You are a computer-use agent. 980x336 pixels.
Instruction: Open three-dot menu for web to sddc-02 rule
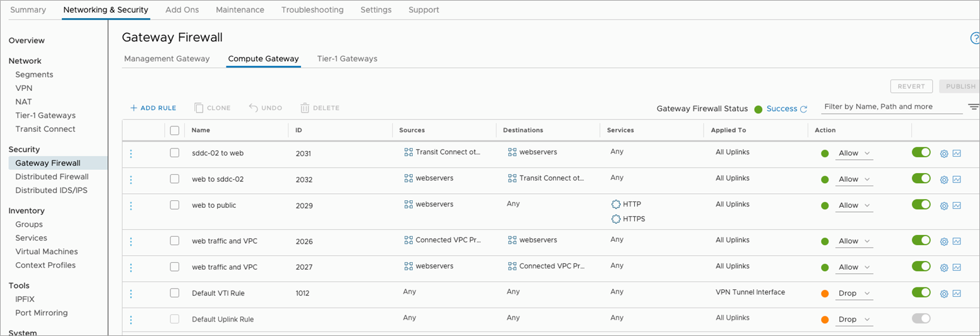pos(131,179)
